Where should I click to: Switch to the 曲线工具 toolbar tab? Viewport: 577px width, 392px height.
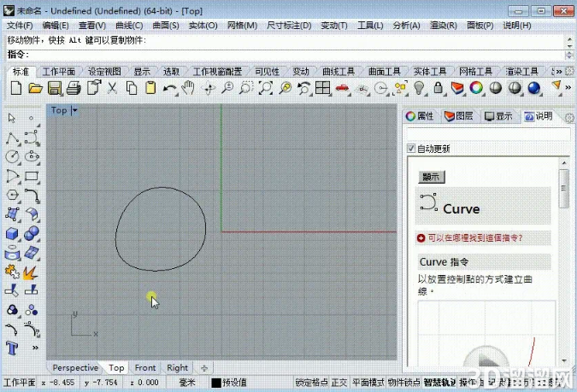click(339, 72)
